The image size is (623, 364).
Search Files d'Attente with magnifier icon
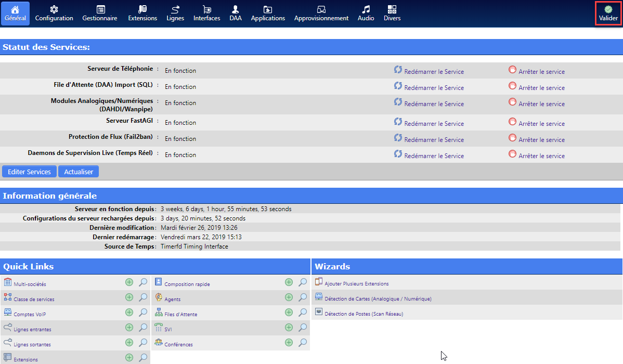click(x=303, y=313)
